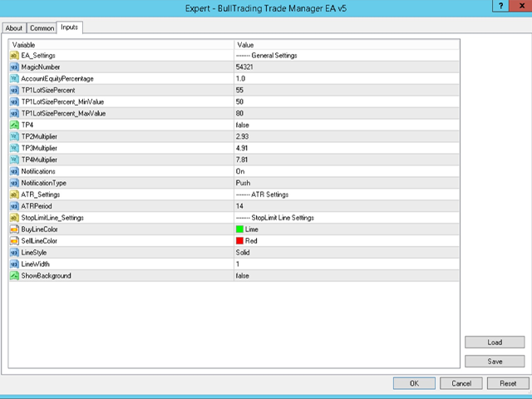The image size is (532, 399).
Task: Click the StopLimitLine_Settings string icon
Action: [14, 218]
